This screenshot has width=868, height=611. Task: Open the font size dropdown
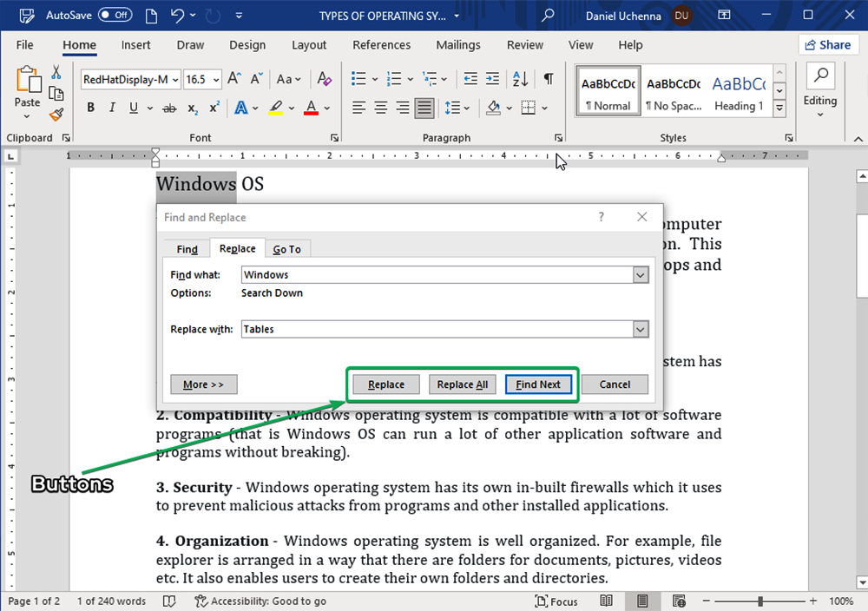(215, 80)
